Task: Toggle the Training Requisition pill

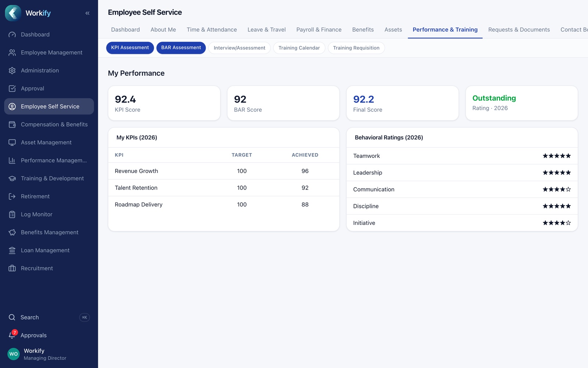Action: pyautogui.click(x=356, y=48)
